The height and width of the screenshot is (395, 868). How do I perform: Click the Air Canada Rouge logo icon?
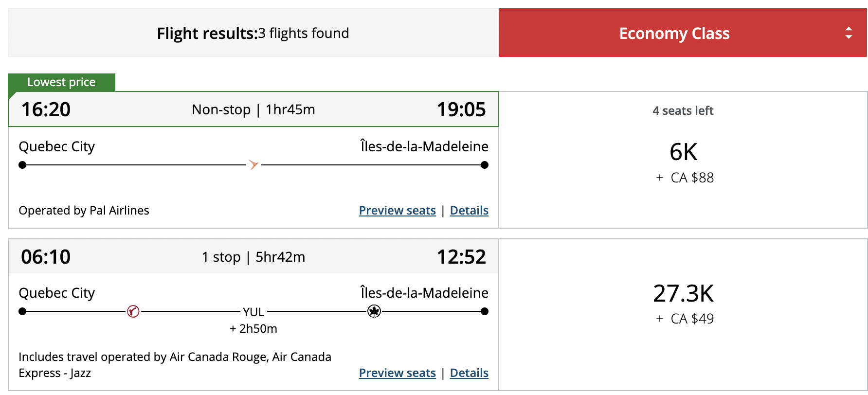point(133,311)
